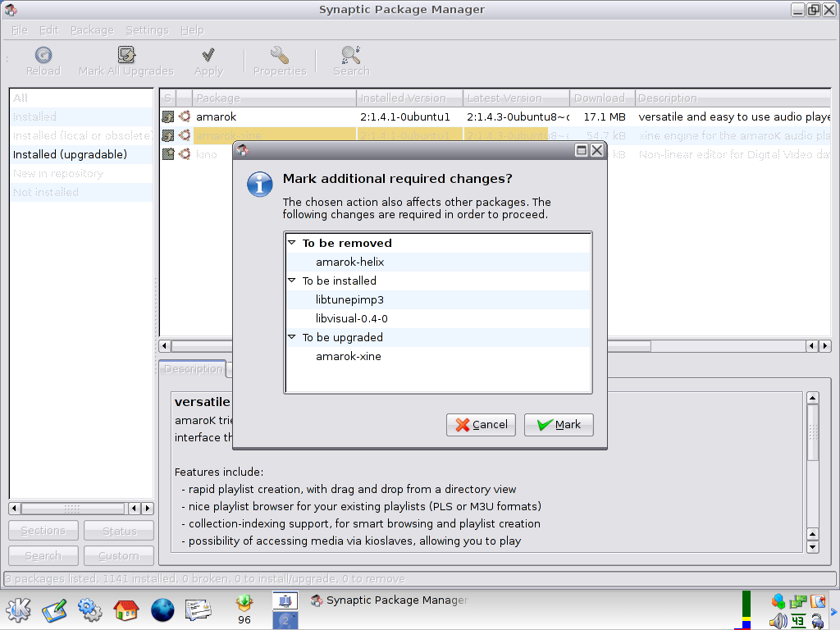The width and height of the screenshot is (840, 630).
Task: Open the mail cards icon in the panel
Action: [199, 609]
